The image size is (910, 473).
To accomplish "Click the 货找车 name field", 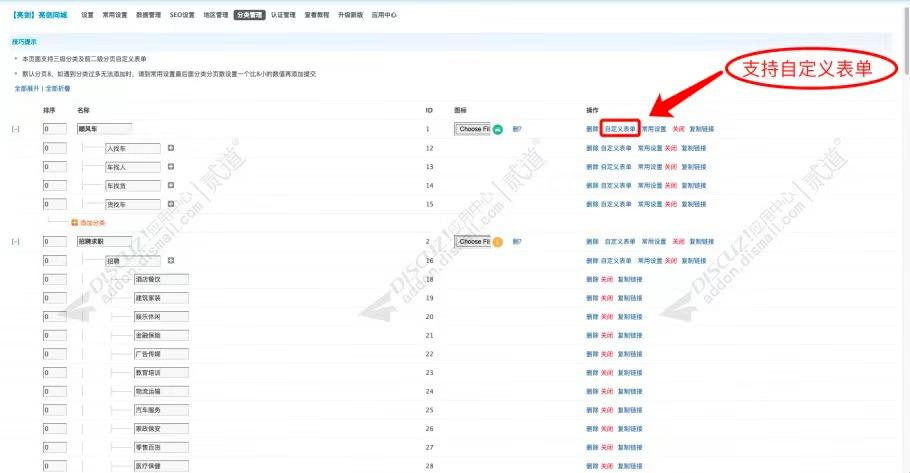I will (x=133, y=204).
